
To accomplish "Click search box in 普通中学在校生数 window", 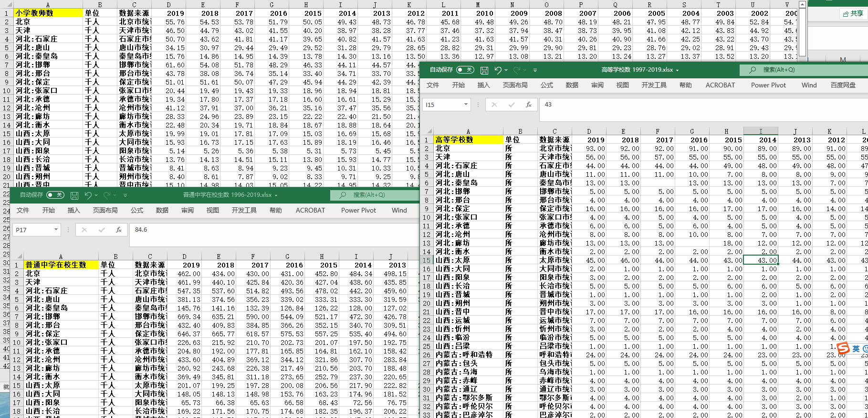I will click(375, 195).
